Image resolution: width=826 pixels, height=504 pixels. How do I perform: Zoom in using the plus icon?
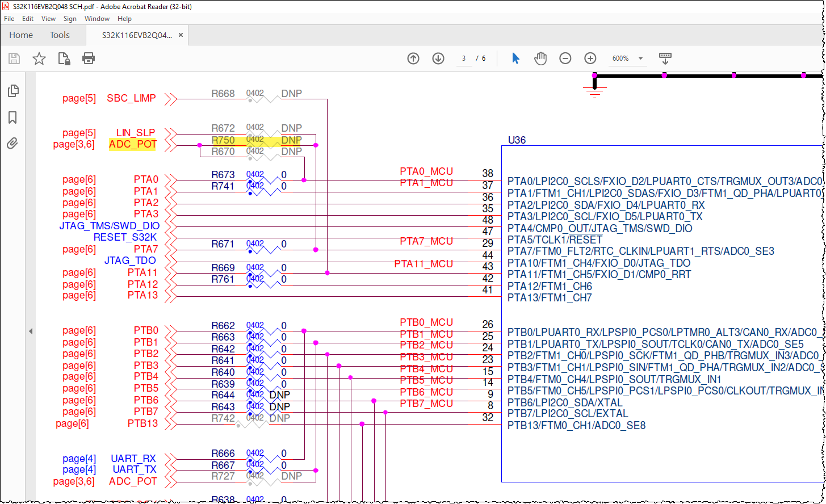pos(590,58)
